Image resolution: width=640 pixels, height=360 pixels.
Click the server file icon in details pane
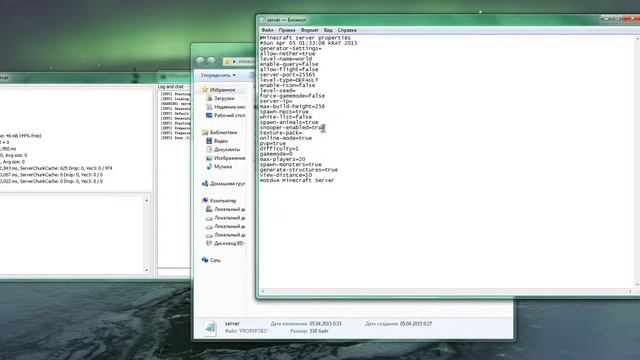[x=210, y=328]
